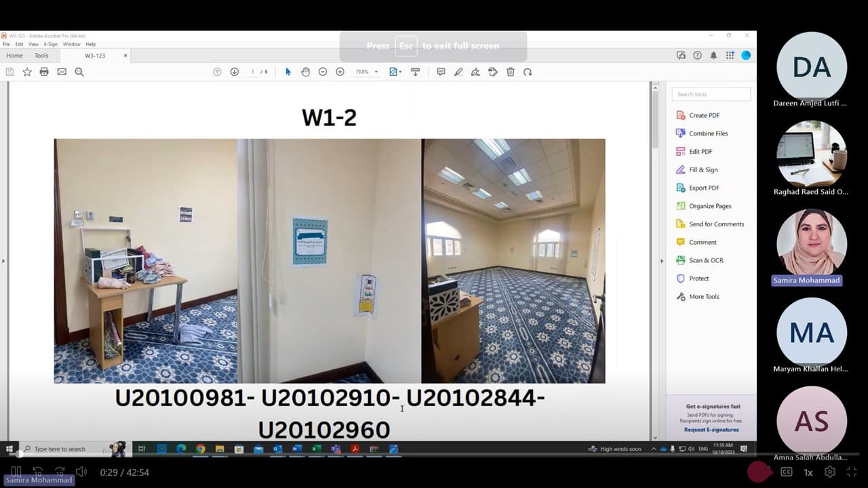Bookmark file with the star icon
The height and width of the screenshot is (488, 868).
click(x=27, y=72)
